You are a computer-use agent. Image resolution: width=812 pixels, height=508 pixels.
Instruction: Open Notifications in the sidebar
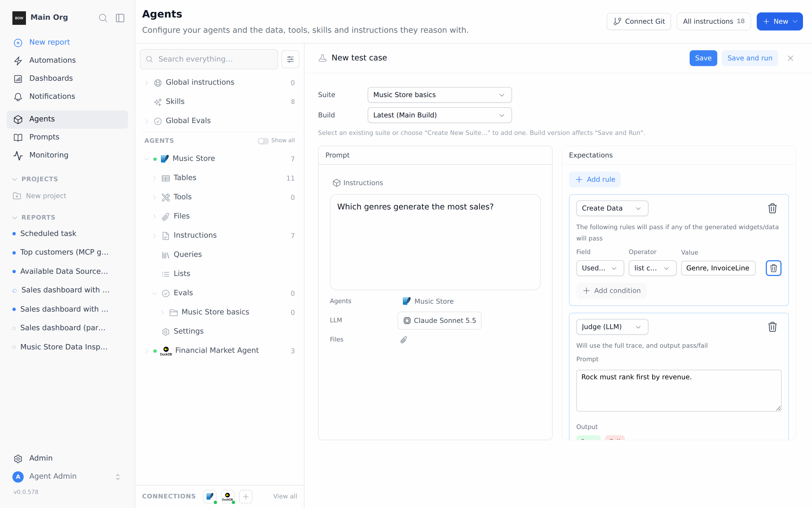(x=67, y=97)
